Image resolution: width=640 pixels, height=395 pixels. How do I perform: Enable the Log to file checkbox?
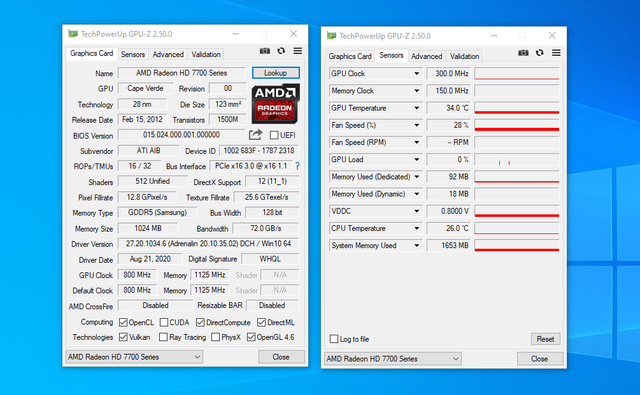click(334, 339)
